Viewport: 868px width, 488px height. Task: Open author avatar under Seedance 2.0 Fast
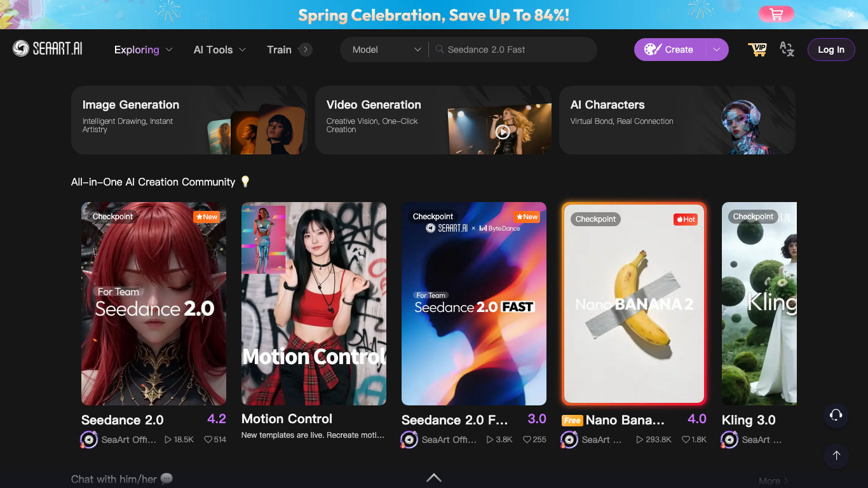409,440
